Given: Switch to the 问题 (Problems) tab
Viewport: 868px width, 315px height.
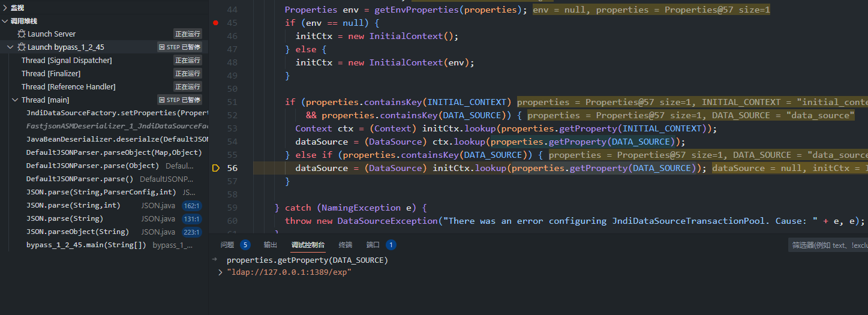Looking at the screenshot, I should click(227, 245).
